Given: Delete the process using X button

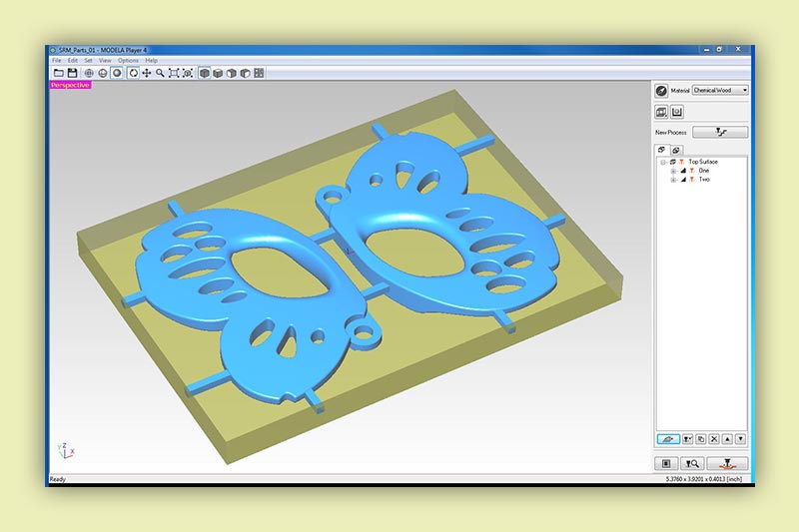Looking at the screenshot, I should [713, 439].
